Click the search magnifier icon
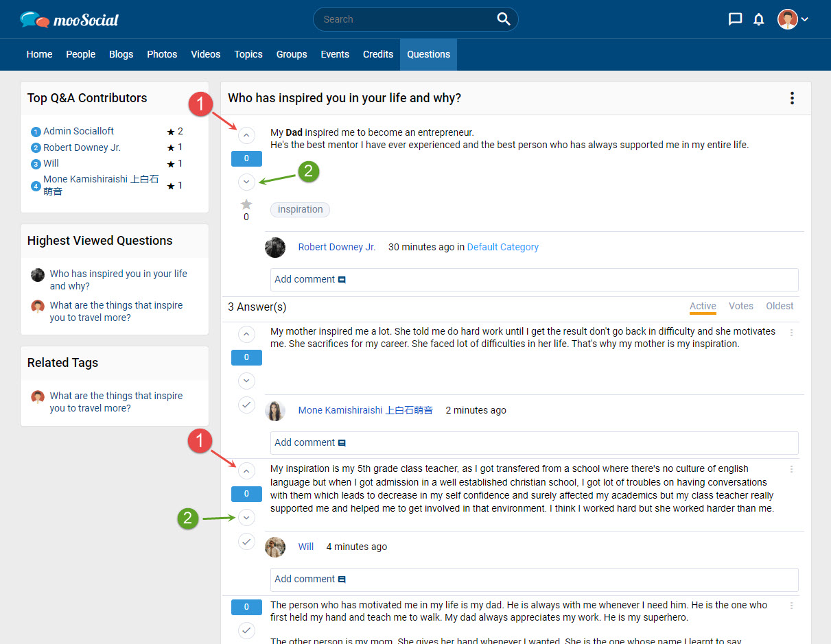 [504, 19]
